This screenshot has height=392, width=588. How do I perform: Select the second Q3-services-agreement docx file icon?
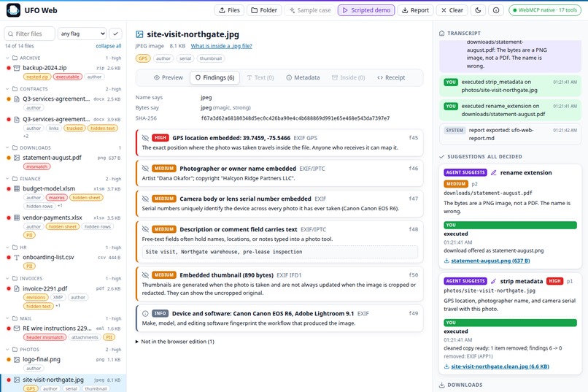[x=17, y=119]
